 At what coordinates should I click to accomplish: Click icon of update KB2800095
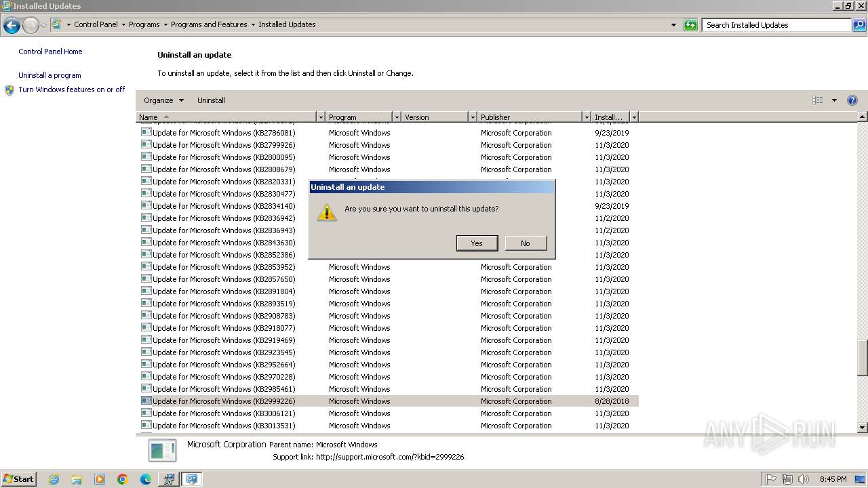click(x=146, y=157)
